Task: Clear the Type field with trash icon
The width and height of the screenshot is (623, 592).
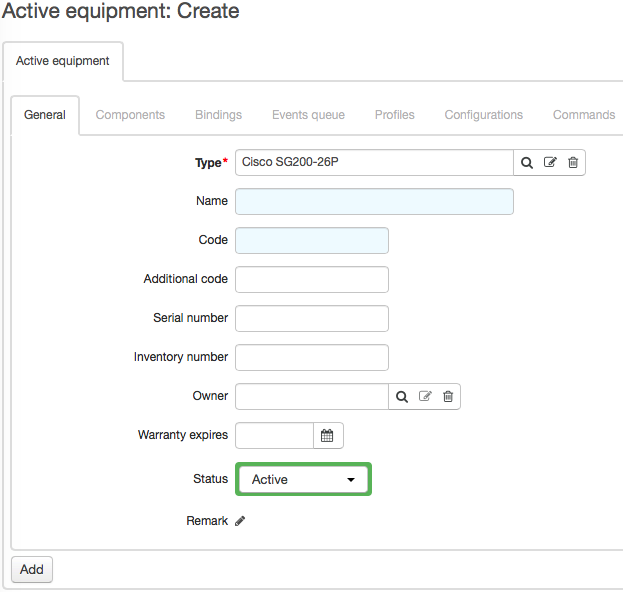Action: (x=573, y=163)
